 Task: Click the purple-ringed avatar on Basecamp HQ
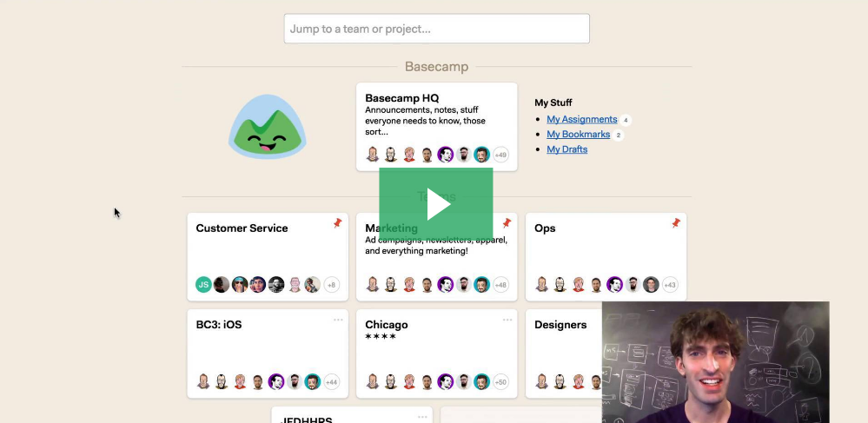[446, 155]
